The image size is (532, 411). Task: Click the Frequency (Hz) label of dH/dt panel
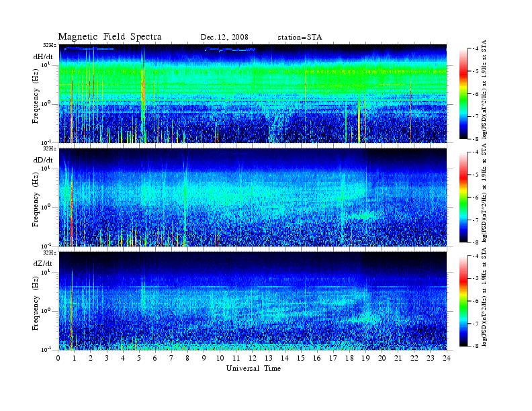click(x=36, y=96)
